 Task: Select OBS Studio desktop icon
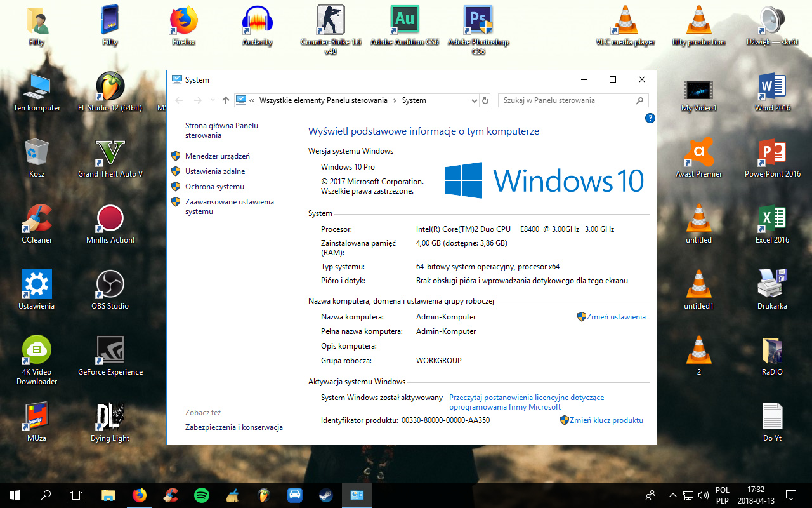click(x=110, y=290)
